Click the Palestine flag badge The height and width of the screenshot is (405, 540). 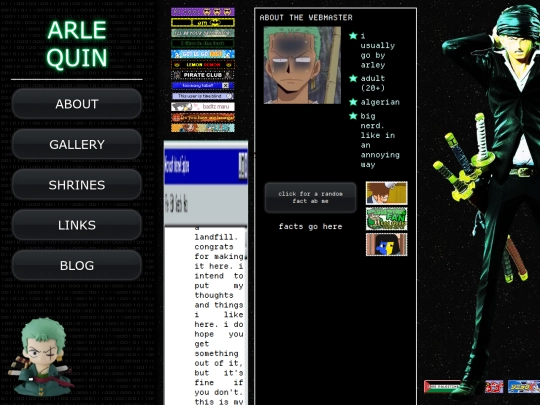(442, 386)
